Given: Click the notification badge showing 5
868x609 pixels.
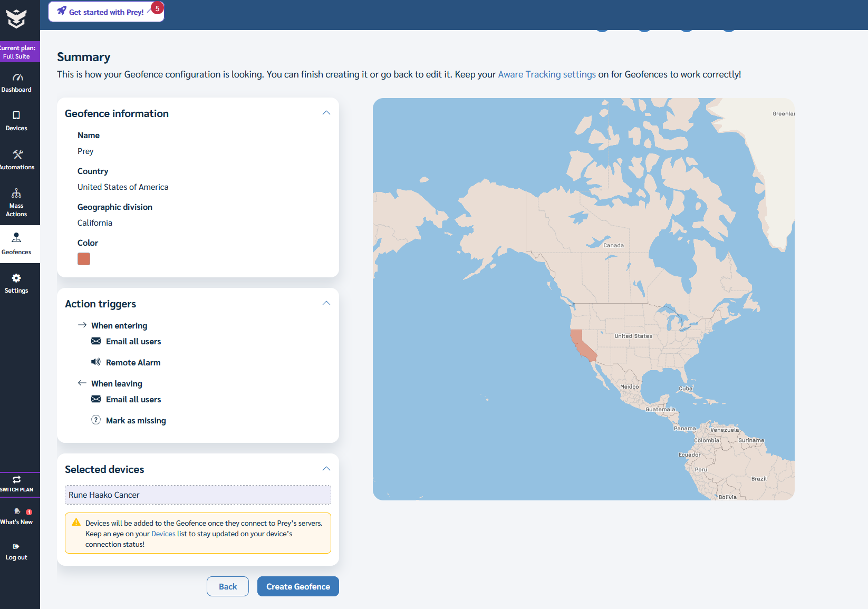Looking at the screenshot, I should [x=157, y=8].
